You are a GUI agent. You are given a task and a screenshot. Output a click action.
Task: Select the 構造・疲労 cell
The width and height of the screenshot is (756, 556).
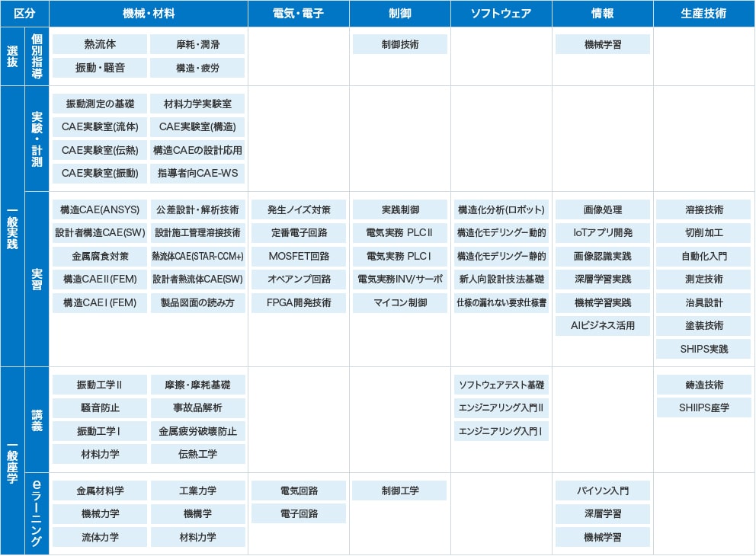pyautogui.click(x=197, y=68)
